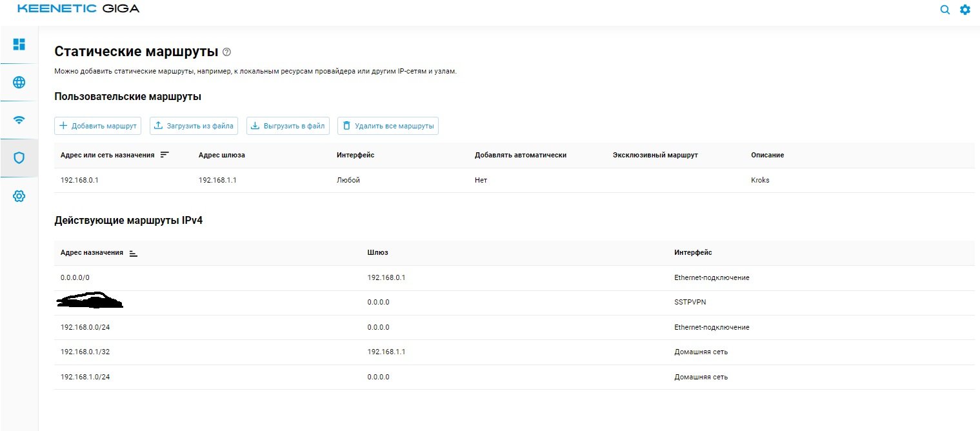980x431 pixels.
Task: Open the Wi-Fi section in sidebar
Action: (x=19, y=120)
